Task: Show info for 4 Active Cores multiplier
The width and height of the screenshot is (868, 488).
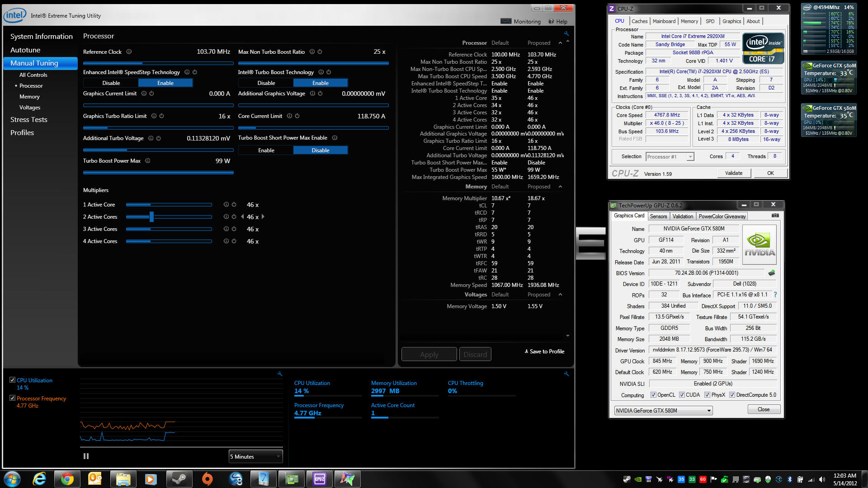Action: (226, 241)
